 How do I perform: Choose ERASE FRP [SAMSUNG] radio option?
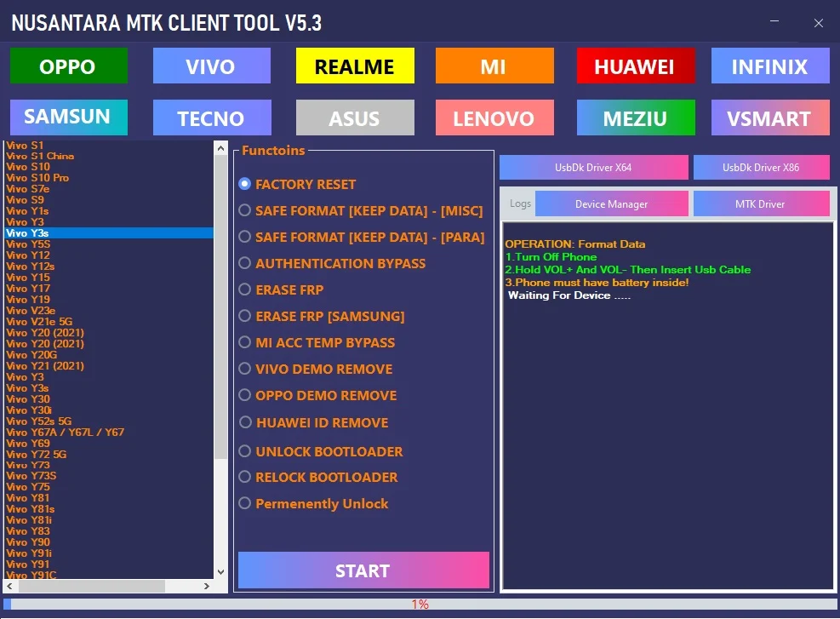pyautogui.click(x=322, y=316)
